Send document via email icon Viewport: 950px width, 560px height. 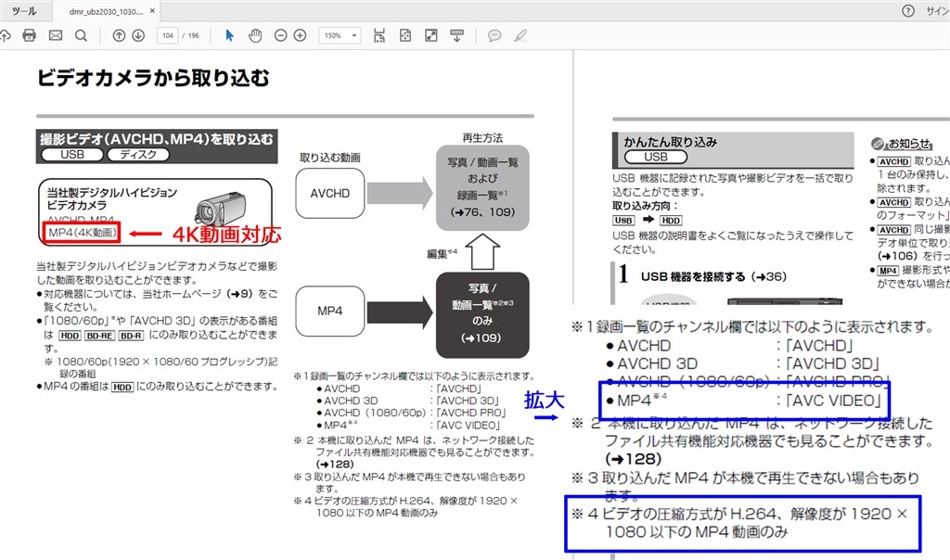click(x=55, y=35)
